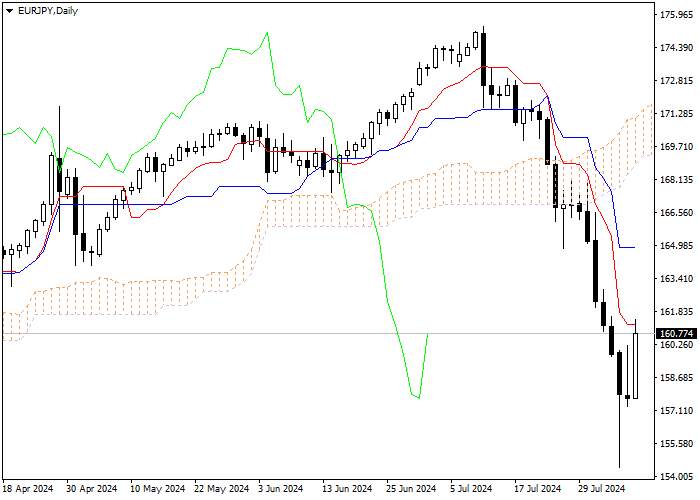
Task: Click the 30 Apr 2024 date label
Action: coord(92,489)
